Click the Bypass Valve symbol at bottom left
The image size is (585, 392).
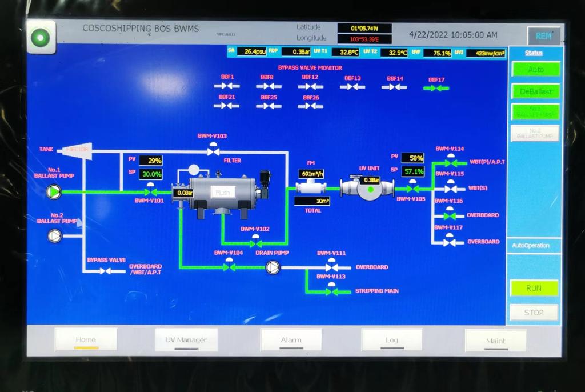[106, 271]
